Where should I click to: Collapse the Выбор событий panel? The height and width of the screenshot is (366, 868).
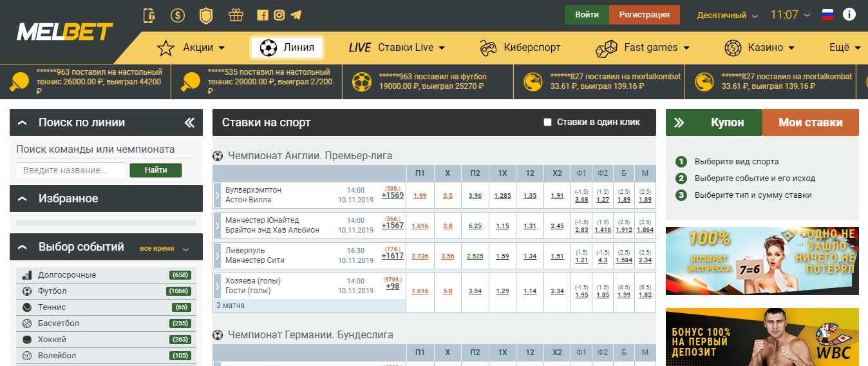(x=23, y=247)
